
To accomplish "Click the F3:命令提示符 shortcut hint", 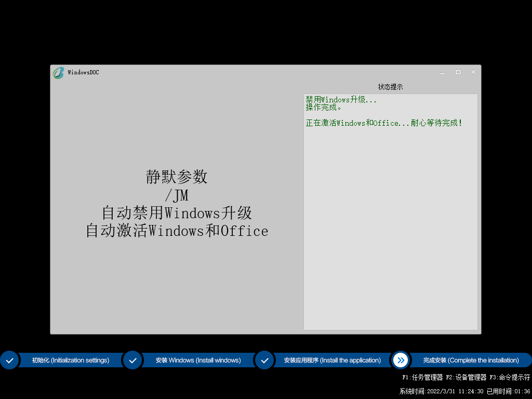I will (510, 377).
